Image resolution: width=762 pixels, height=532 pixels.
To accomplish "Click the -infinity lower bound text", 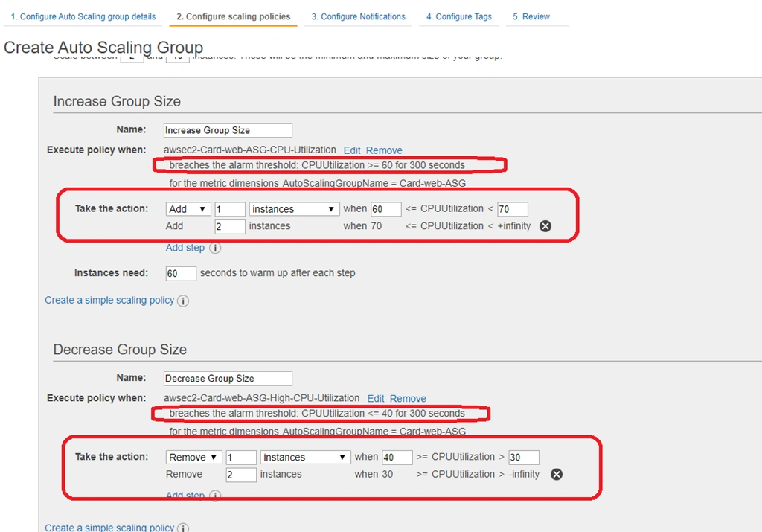I will tap(524, 474).
